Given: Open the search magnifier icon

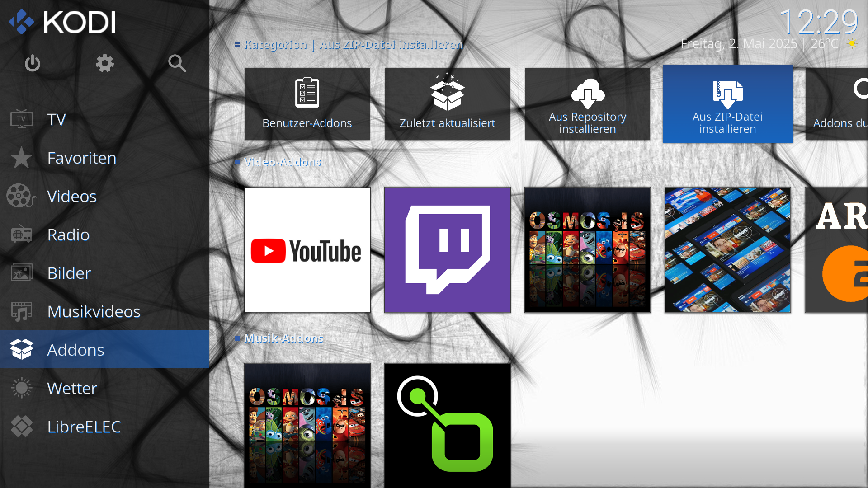Looking at the screenshot, I should 177,63.
